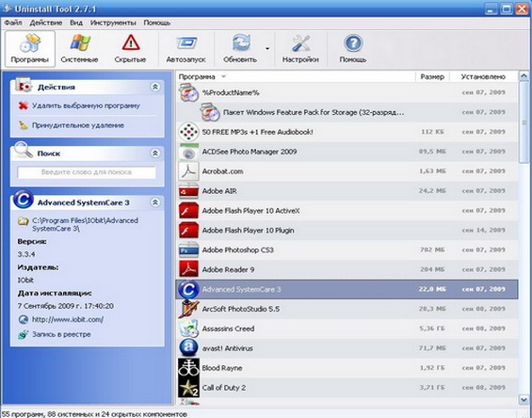The width and height of the screenshot is (532, 418).
Task: Select Adobe Flash Player 10 ActiveX icon
Action: pyautogui.click(x=188, y=210)
